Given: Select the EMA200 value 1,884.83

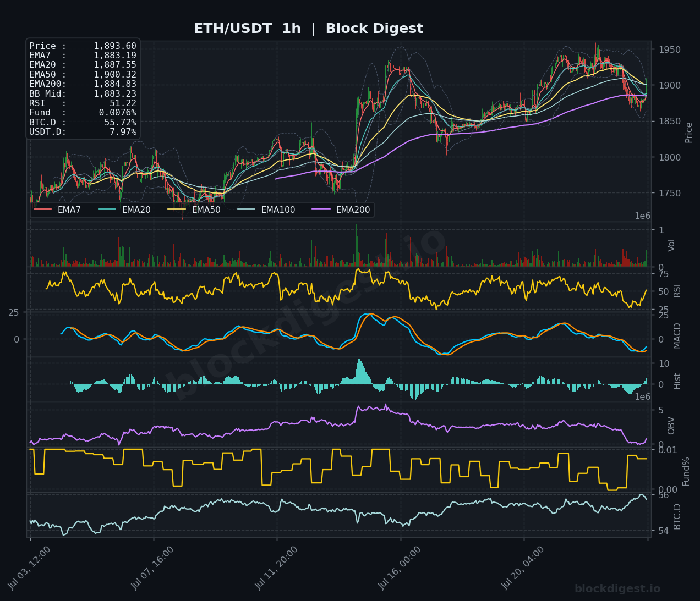Looking at the screenshot, I should [x=114, y=84].
